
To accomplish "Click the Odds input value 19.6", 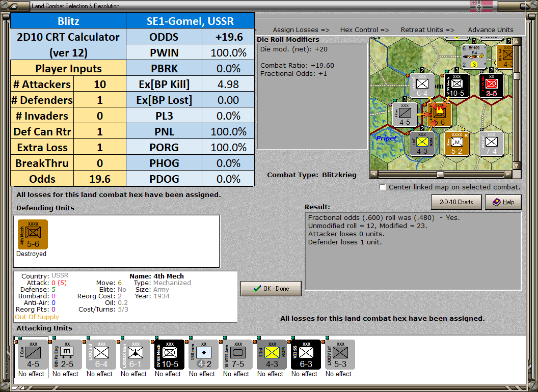I will click(100, 179).
